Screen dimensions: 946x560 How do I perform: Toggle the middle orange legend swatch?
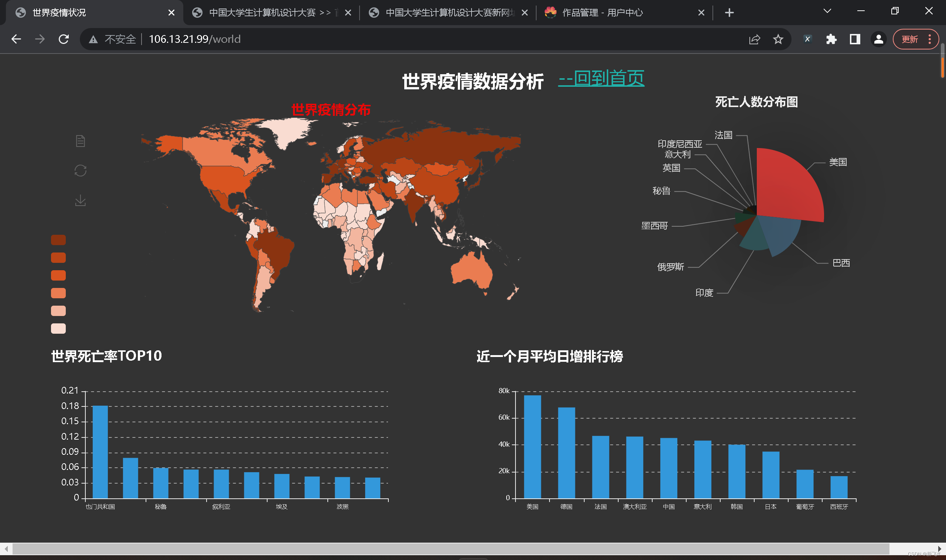click(x=58, y=275)
